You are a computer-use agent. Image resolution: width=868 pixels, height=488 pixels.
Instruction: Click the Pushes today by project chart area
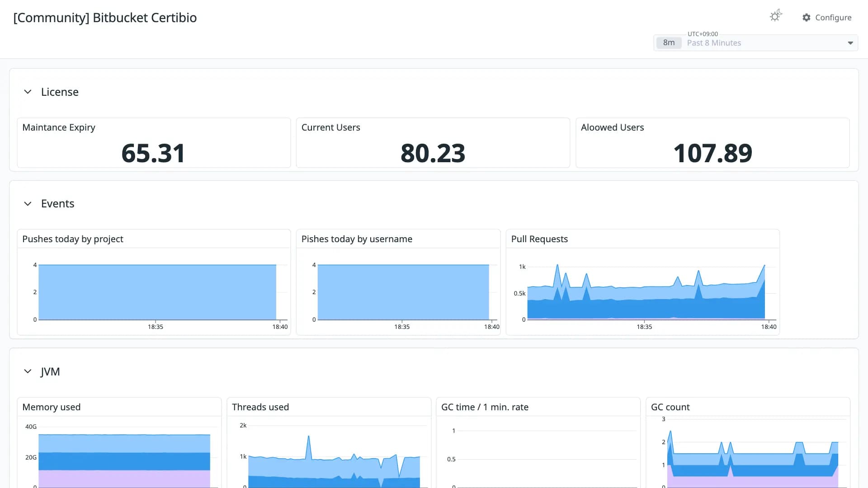pyautogui.click(x=157, y=292)
